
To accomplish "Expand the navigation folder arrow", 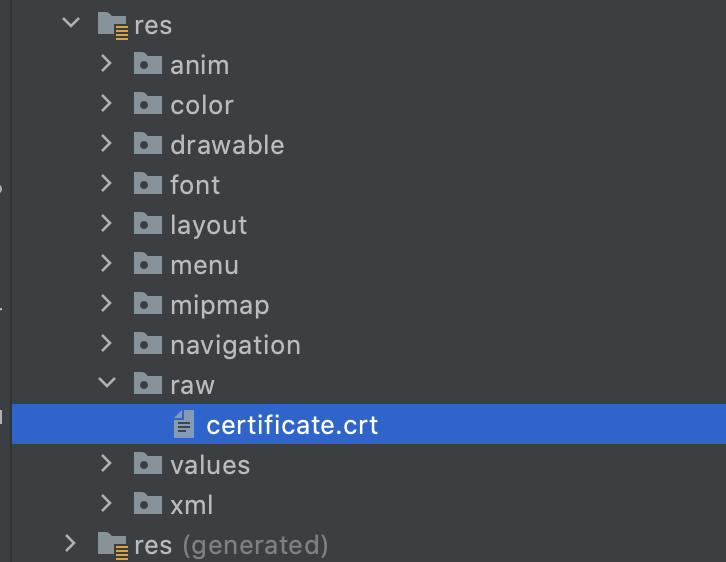I will click(x=106, y=343).
